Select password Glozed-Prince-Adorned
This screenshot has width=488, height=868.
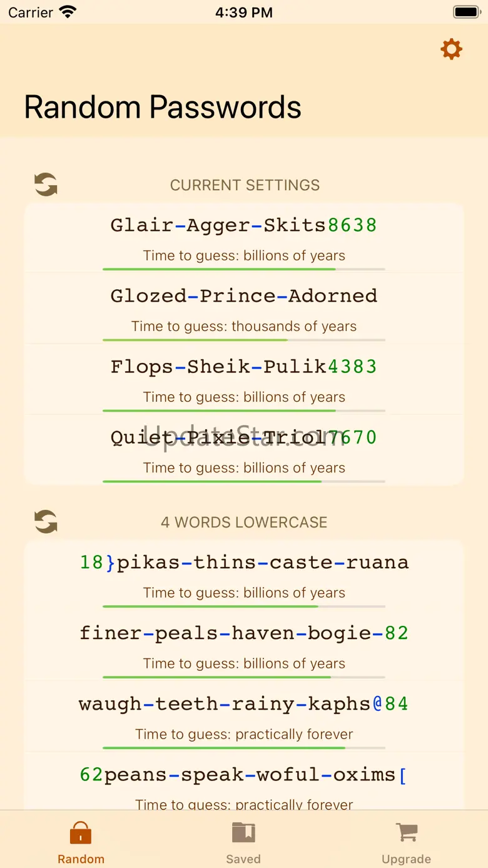click(x=244, y=295)
